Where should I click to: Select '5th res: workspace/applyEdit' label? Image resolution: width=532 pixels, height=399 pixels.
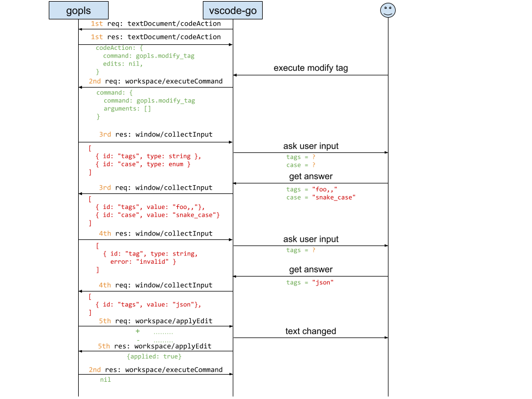coord(155,346)
